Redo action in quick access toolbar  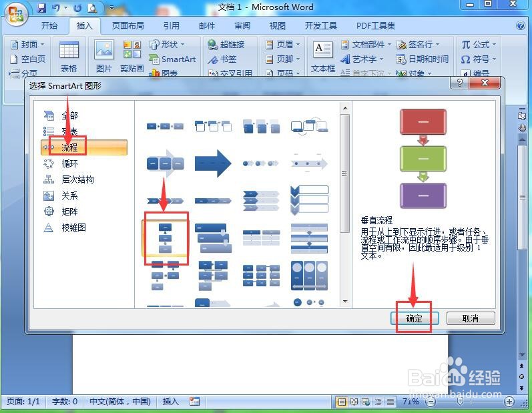(x=77, y=8)
